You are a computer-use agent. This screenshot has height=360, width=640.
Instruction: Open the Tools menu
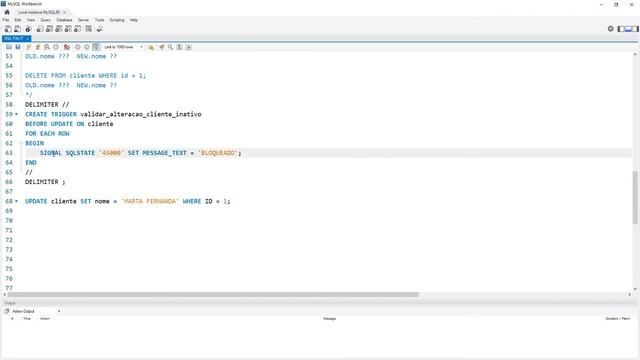click(100, 20)
